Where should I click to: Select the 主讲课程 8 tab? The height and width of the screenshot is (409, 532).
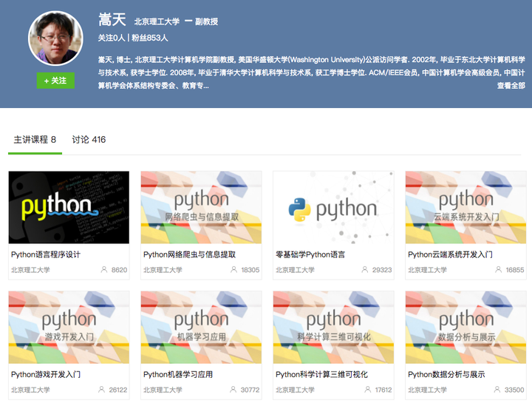(x=35, y=140)
